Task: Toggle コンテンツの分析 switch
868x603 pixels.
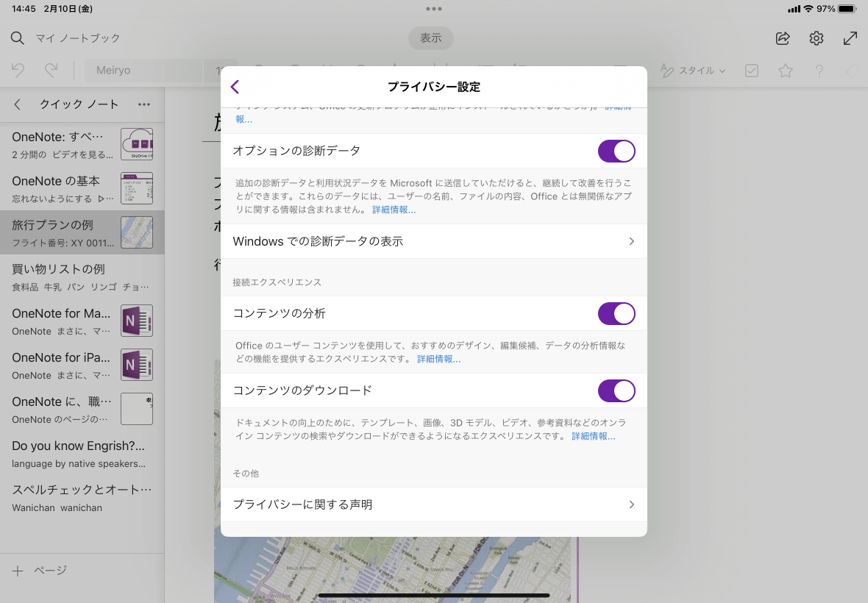Action: click(x=616, y=314)
